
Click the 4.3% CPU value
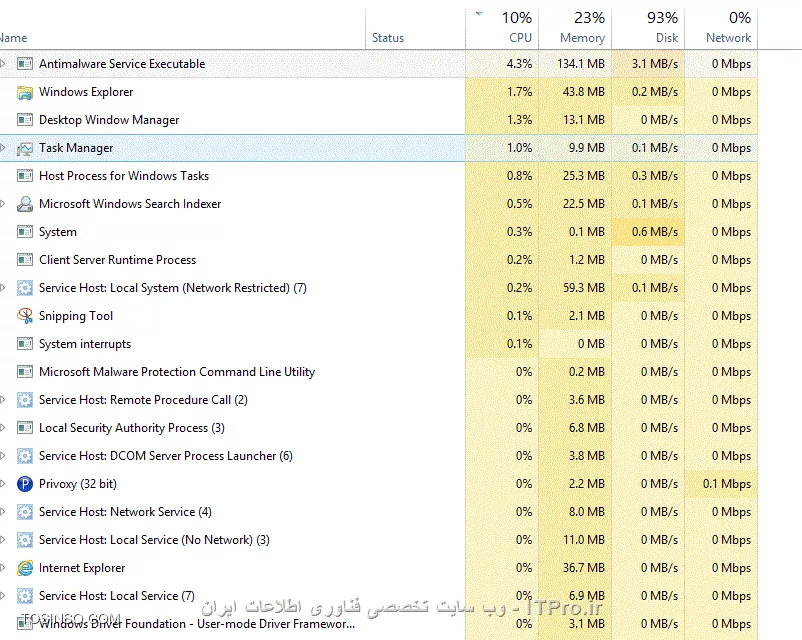(x=519, y=64)
